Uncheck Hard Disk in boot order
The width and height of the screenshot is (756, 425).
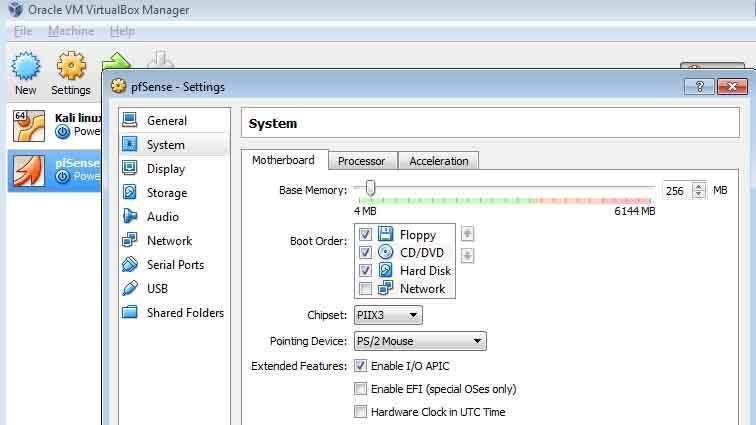tap(365, 270)
